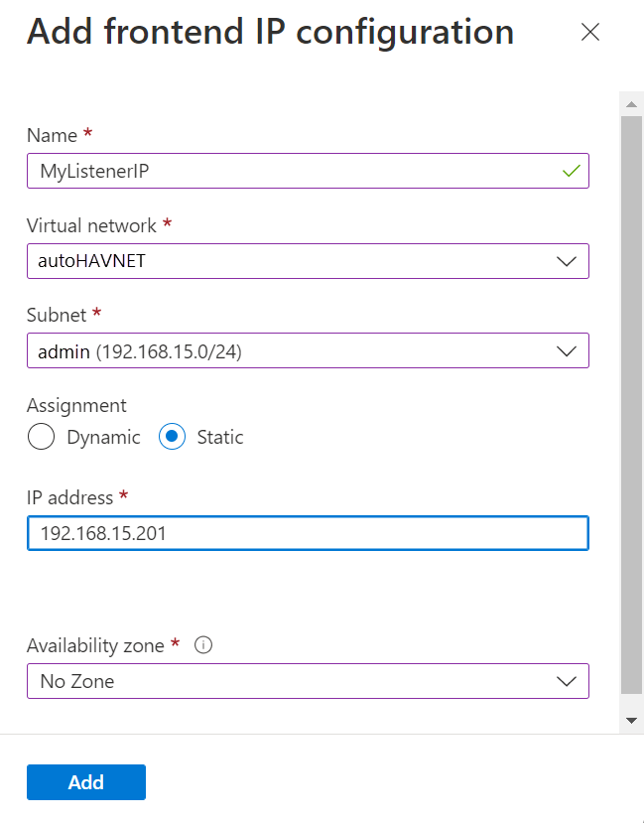Select the Static assignment option

click(x=170, y=437)
